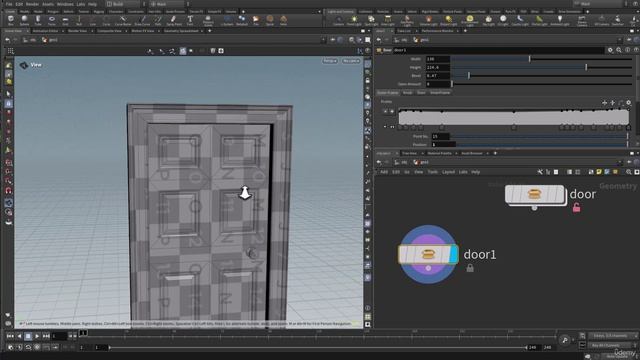Expand the scene view path dropdown arrow
Image resolution: width=640 pixels, height=360 pixels.
click(x=323, y=40)
